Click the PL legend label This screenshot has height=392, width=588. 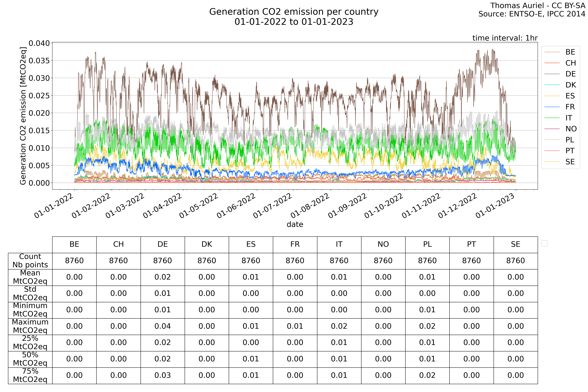570,140
